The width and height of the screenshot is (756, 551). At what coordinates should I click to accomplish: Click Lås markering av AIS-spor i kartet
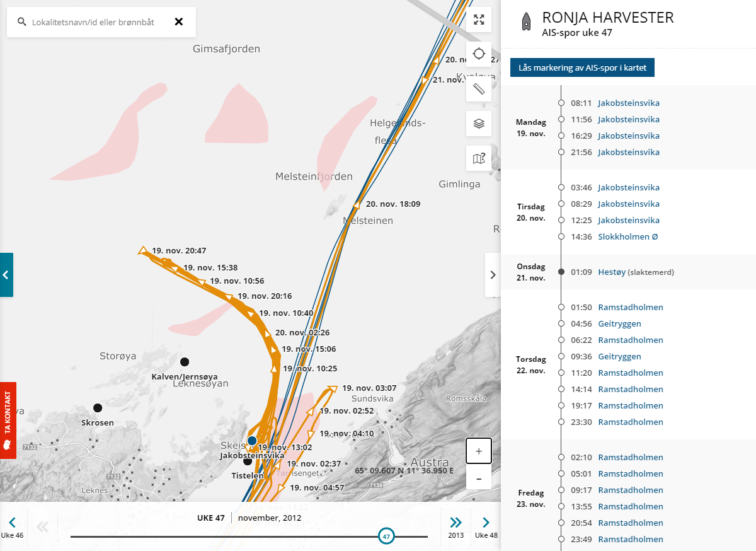click(x=582, y=67)
